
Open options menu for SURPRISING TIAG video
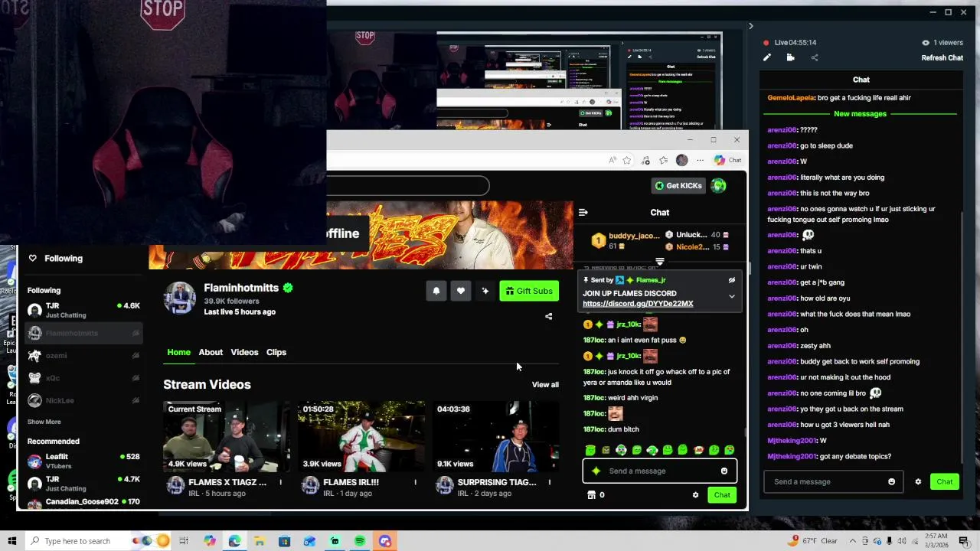[x=549, y=482]
